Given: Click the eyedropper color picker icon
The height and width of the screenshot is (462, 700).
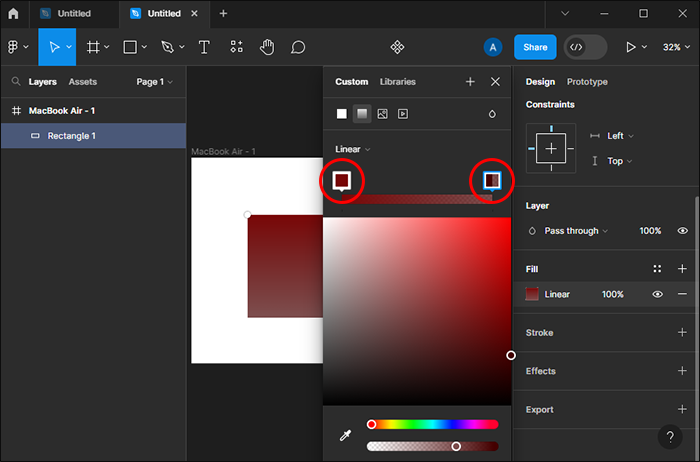Looking at the screenshot, I should pos(345,435).
